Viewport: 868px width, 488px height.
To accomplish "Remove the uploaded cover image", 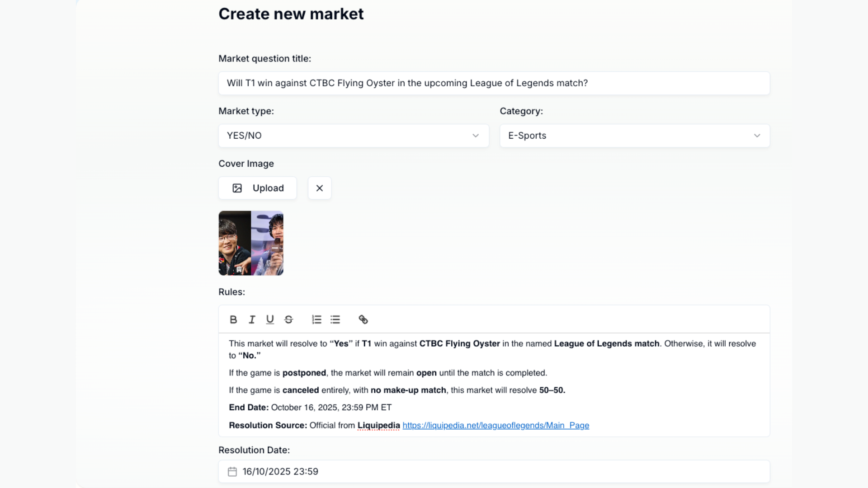I will pos(320,188).
